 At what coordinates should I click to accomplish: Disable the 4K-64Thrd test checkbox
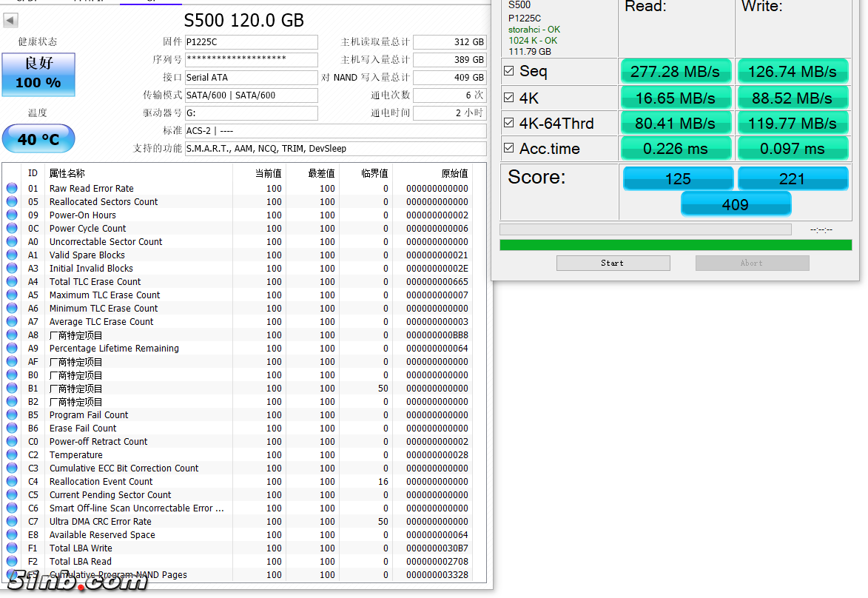[x=509, y=123]
